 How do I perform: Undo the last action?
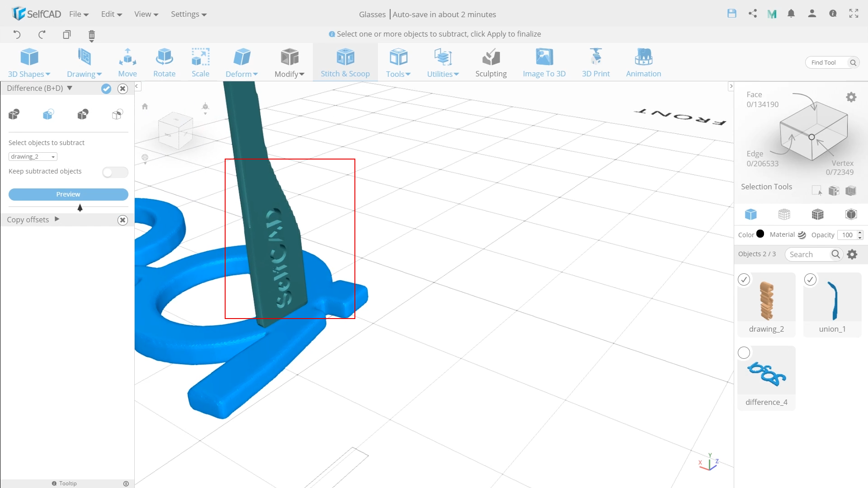[17, 35]
